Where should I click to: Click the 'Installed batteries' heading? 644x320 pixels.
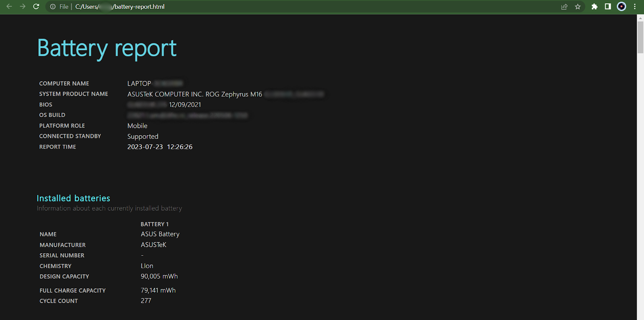click(x=73, y=198)
